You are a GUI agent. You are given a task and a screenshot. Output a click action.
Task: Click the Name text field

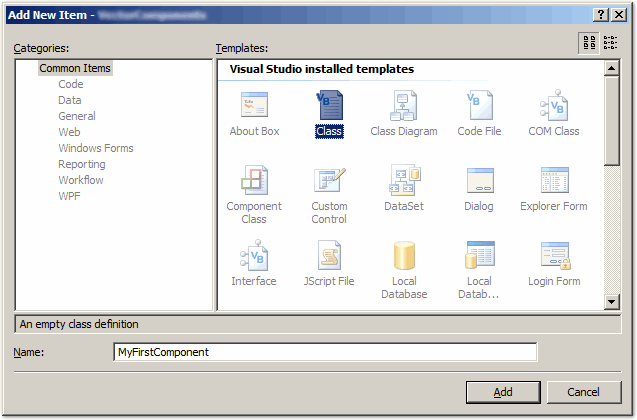pos(325,352)
